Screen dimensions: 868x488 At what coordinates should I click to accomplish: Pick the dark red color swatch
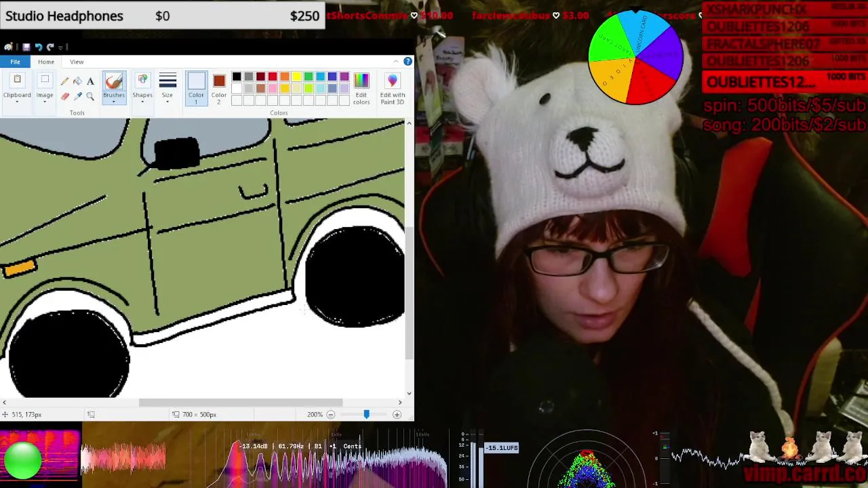click(x=260, y=77)
